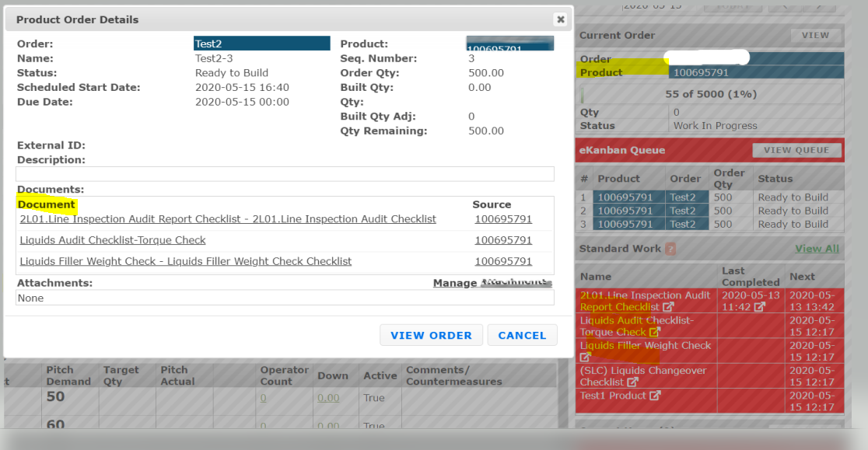This screenshot has width=868, height=450.
Task: Click Name column header in Standard Work table
Action: tap(596, 277)
